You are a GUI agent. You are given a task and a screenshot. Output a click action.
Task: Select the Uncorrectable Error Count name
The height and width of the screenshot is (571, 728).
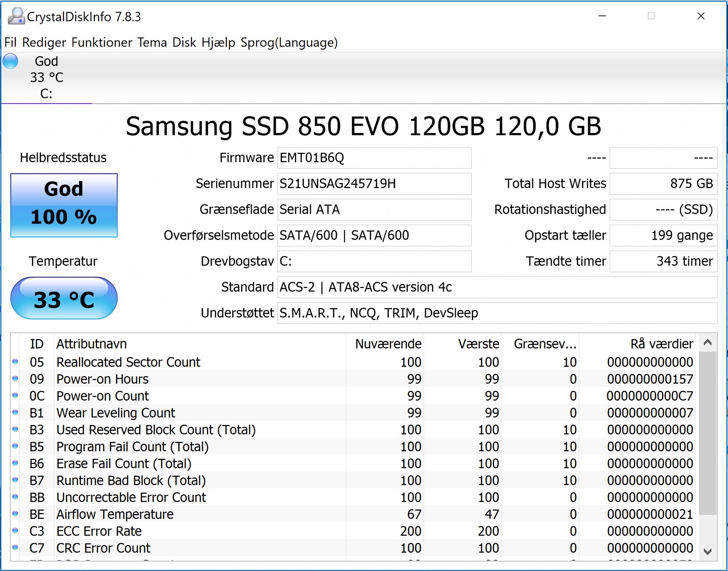(131, 497)
